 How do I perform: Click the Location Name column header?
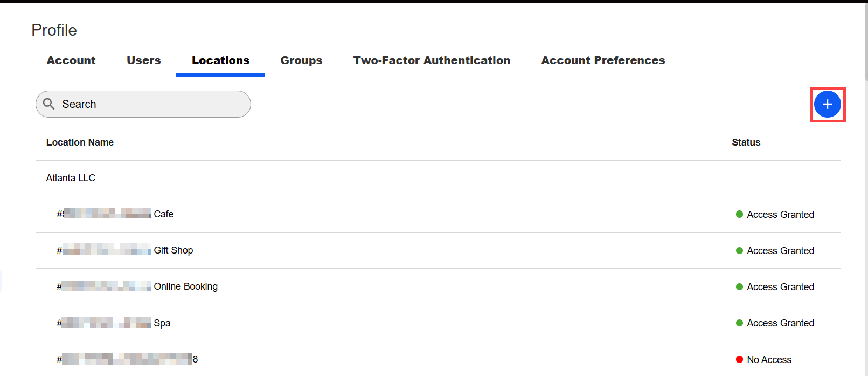tap(80, 142)
